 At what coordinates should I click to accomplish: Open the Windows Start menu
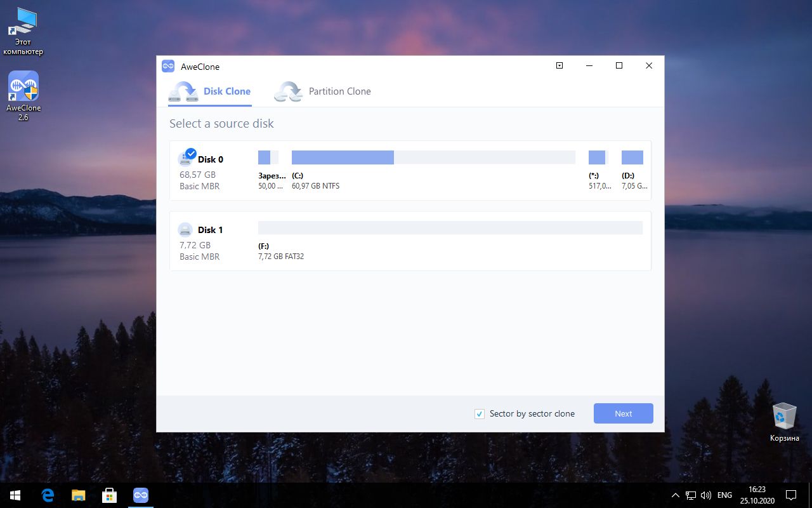pyautogui.click(x=15, y=495)
